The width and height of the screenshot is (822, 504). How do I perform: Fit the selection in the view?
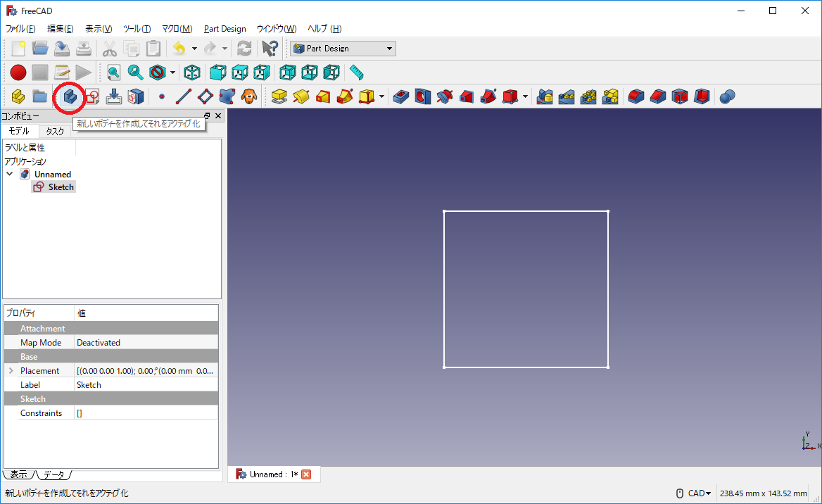point(135,73)
